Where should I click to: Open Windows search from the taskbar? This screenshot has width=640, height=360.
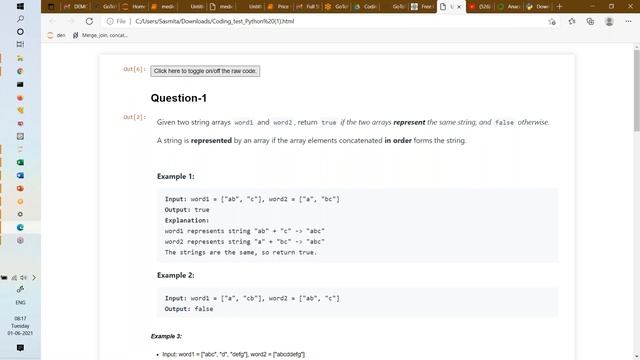[x=20, y=19]
